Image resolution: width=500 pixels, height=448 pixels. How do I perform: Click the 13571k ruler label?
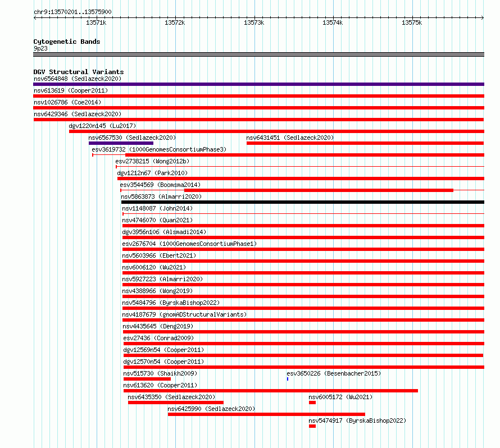[96, 22]
